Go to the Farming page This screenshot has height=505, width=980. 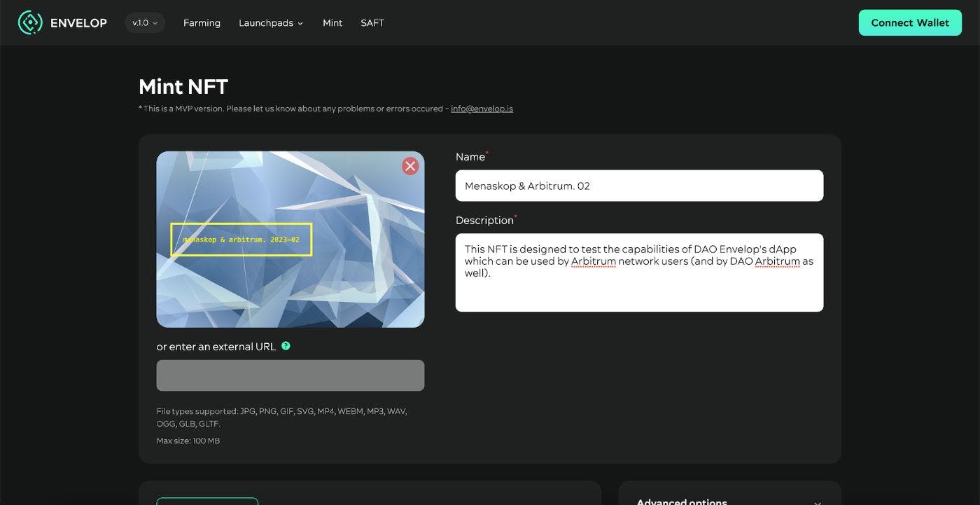(202, 23)
